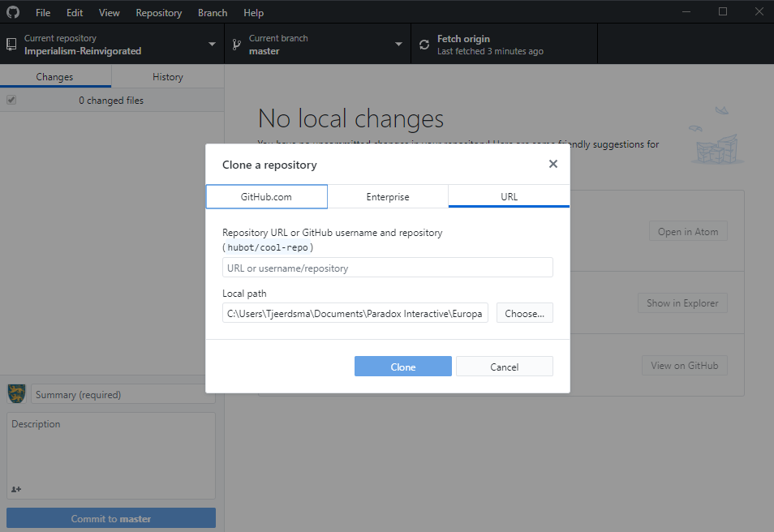
Task: Click into the Local path field
Action: click(355, 313)
